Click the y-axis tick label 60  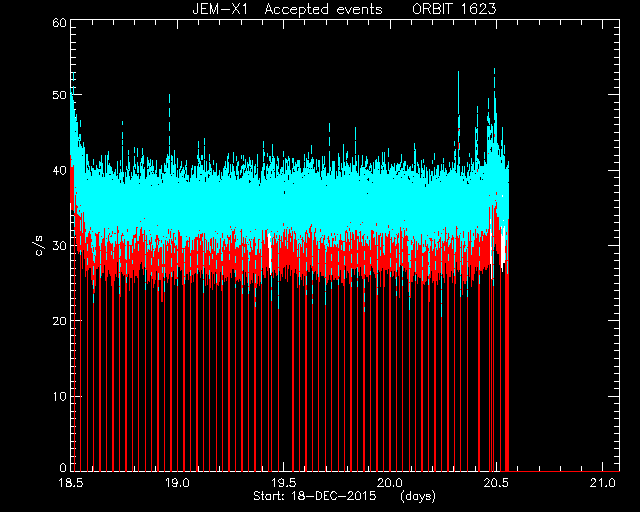click(x=59, y=22)
